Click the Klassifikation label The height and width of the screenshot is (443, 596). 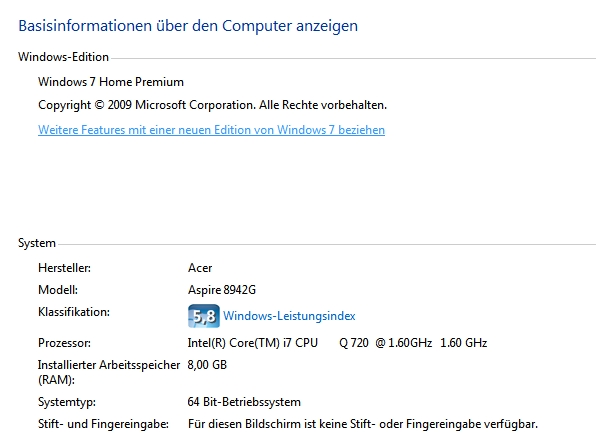[74, 312]
